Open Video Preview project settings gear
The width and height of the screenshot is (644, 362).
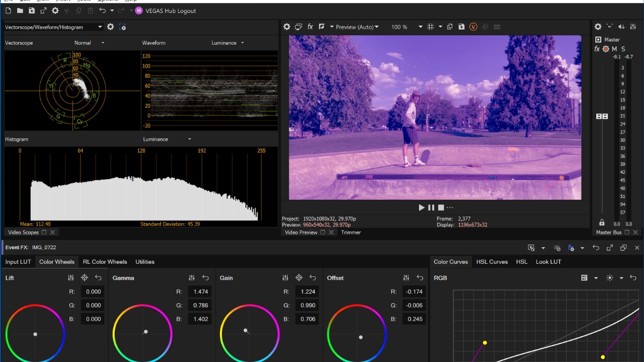click(x=287, y=27)
